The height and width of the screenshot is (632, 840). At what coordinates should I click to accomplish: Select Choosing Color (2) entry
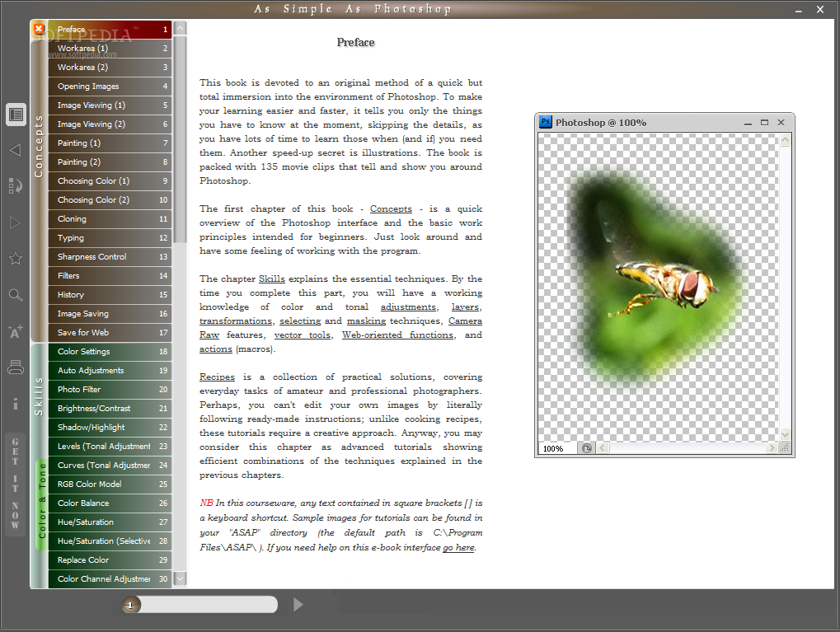click(110, 199)
